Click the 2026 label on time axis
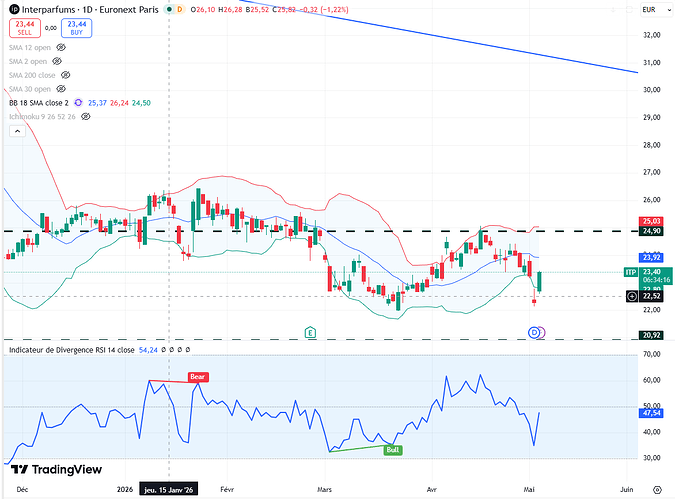The height and width of the screenshot is (499, 675). (x=125, y=490)
